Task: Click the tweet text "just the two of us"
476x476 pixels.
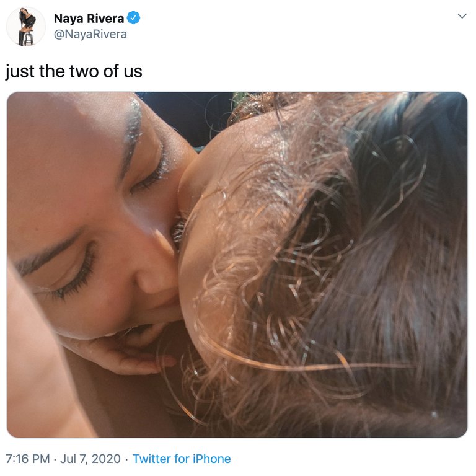Action: pyautogui.click(x=74, y=71)
